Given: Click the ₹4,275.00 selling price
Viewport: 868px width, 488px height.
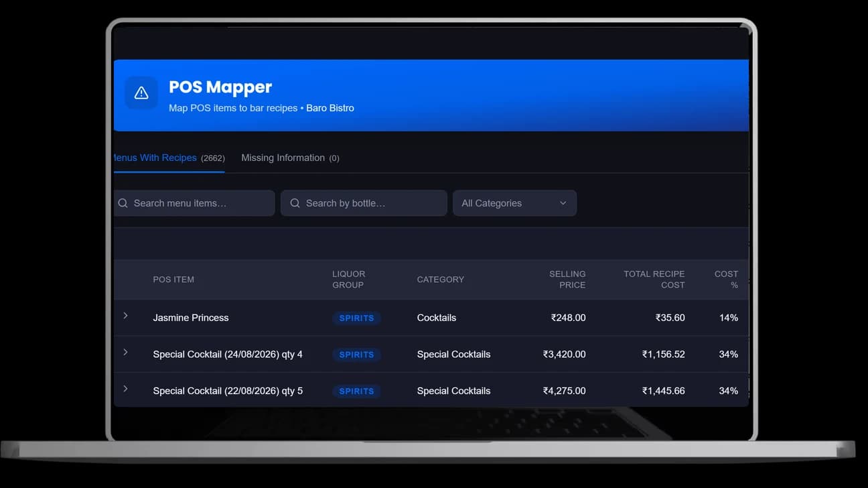Looking at the screenshot, I should [564, 391].
